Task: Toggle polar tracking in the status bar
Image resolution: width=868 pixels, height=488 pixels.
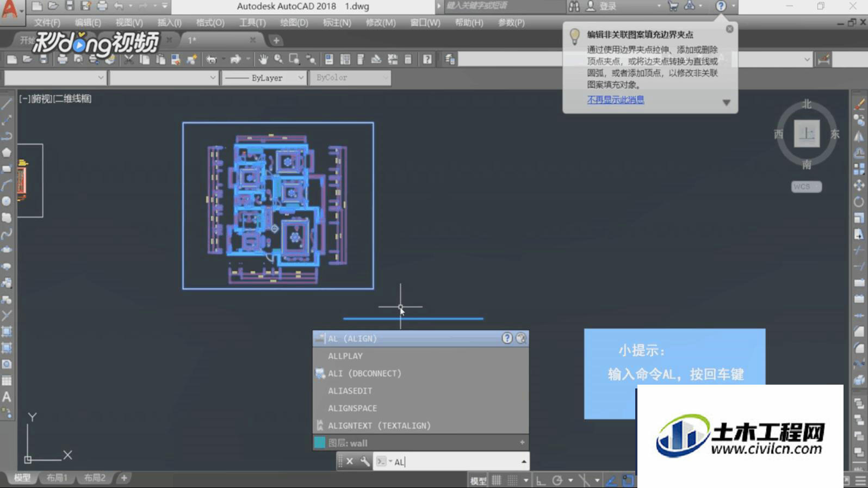Action: 557,480
